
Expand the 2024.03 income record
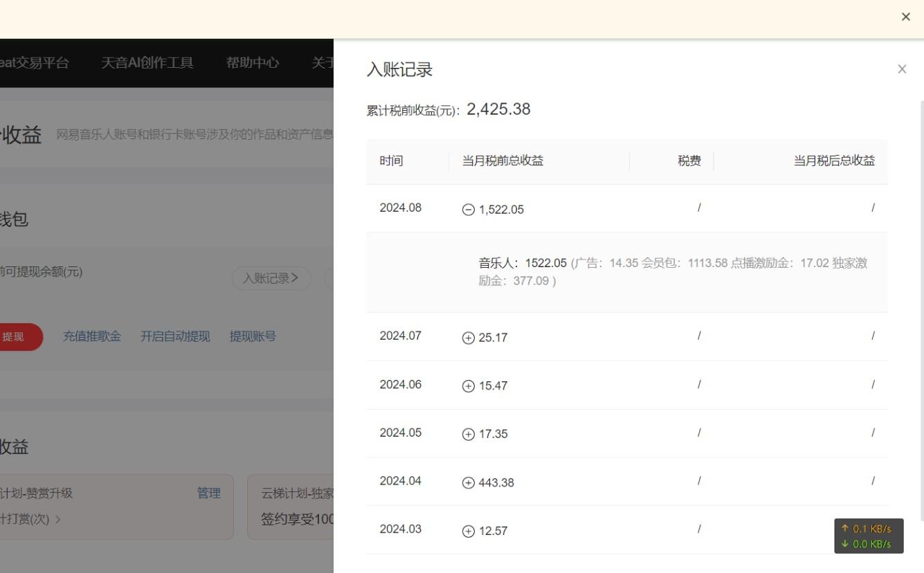(x=467, y=531)
